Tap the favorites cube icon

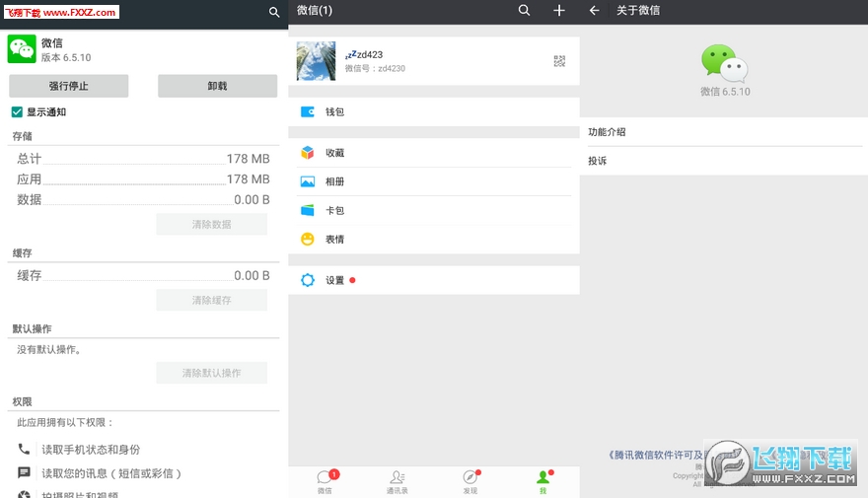[307, 152]
